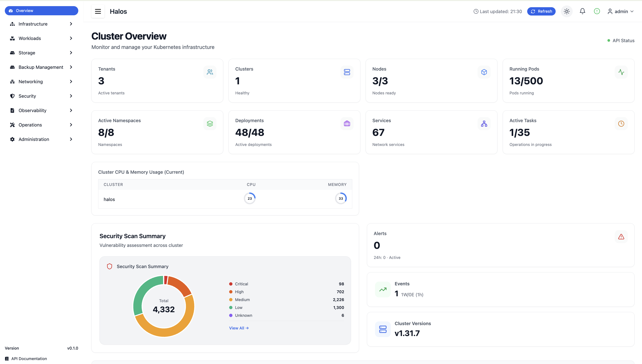Image resolution: width=642 pixels, height=364 pixels.
Task: Click the Events trending chart icon
Action: point(382,289)
